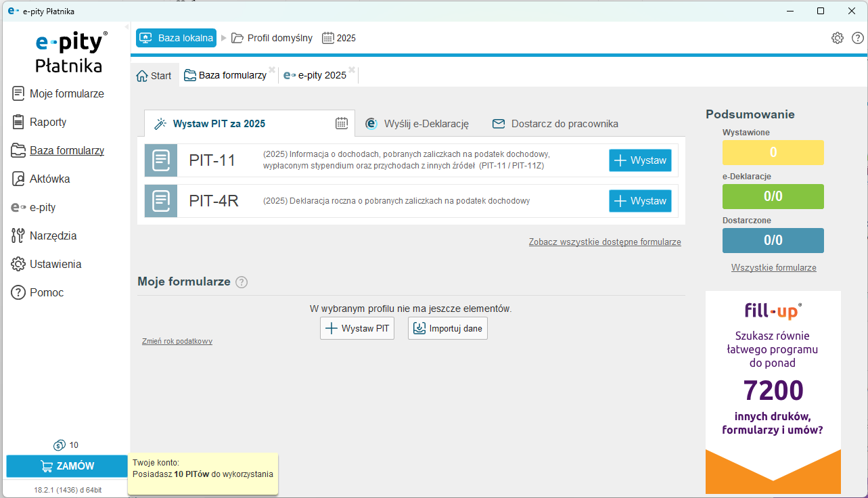The width and height of the screenshot is (868, 498).
Task: Close the Baza formularzy tab
Action: [x=272, y=70]
